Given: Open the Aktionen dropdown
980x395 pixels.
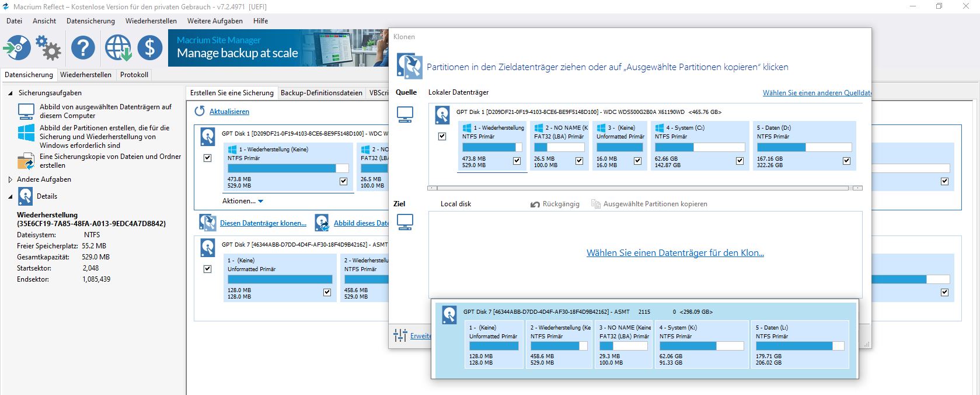Looking at the screenshot, I should coord(243,201).
